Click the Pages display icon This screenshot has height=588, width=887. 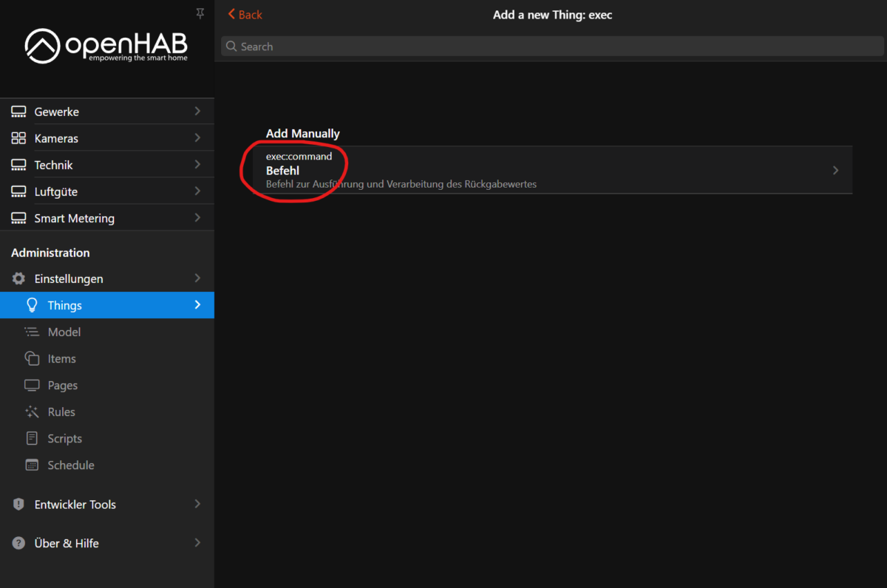tap(32, 385)
